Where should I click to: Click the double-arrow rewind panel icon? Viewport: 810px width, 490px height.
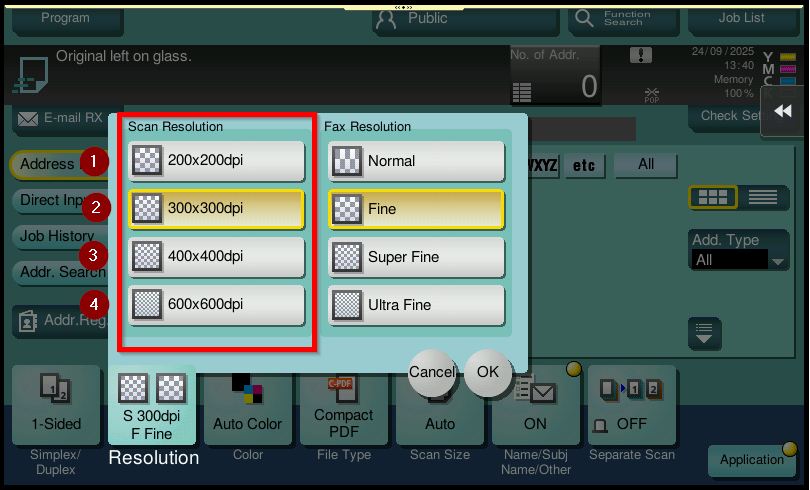784,111
